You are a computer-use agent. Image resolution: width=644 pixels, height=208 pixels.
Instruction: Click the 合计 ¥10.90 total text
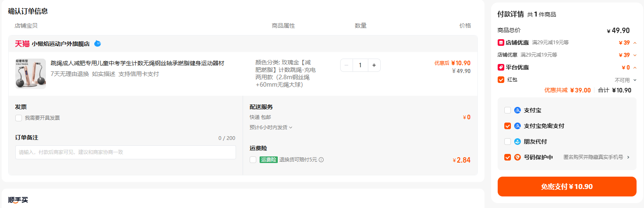click(615, 90)
